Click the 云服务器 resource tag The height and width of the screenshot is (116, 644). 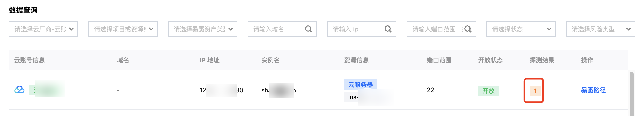360,85
